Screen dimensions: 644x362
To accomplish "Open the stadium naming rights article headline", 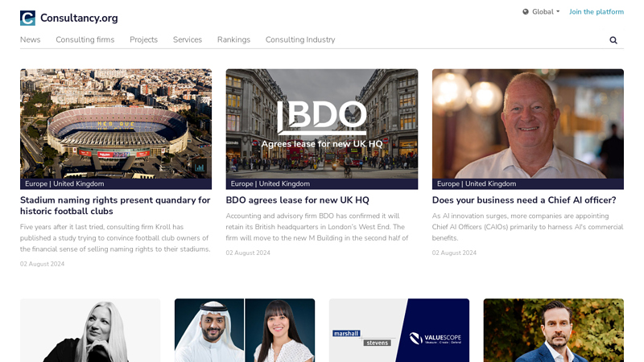I will point(115,206).
